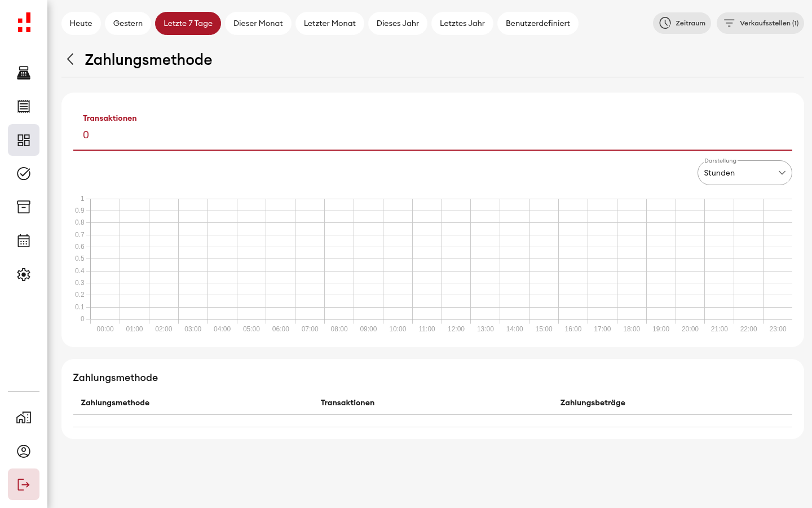Select the dashboard grid icon
Viewport: 812px width, 508px height.
tap(24, 140)
